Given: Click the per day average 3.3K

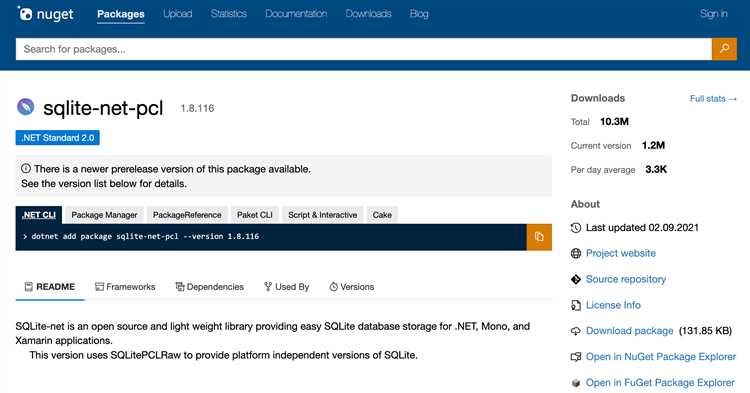Looking at the screenshot, I should pos(656,169).
